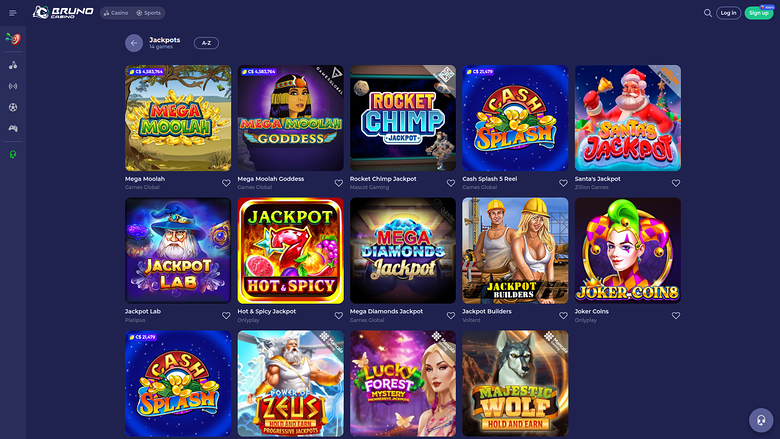Click the green Sign up button

(759, 13)
